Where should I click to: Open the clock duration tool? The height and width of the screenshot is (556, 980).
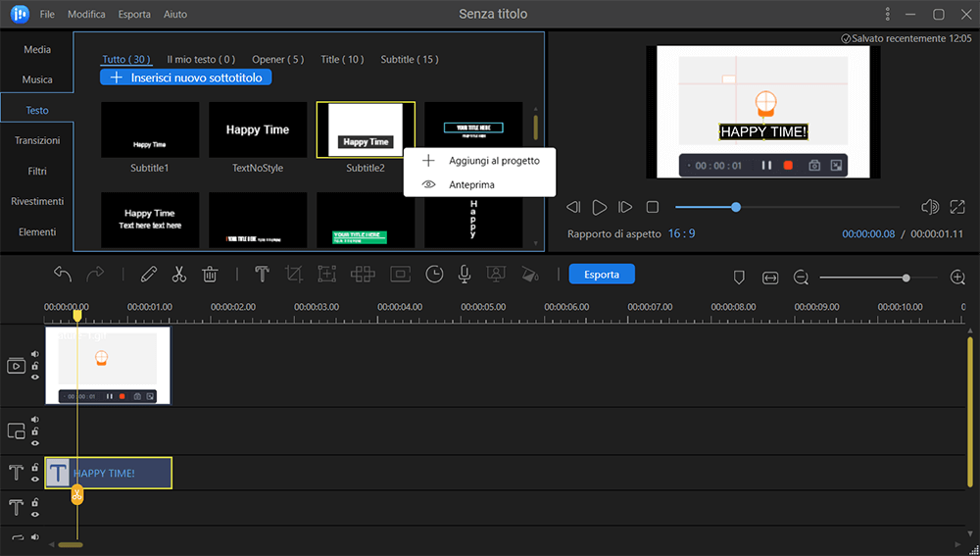click(x=433, y=275)
